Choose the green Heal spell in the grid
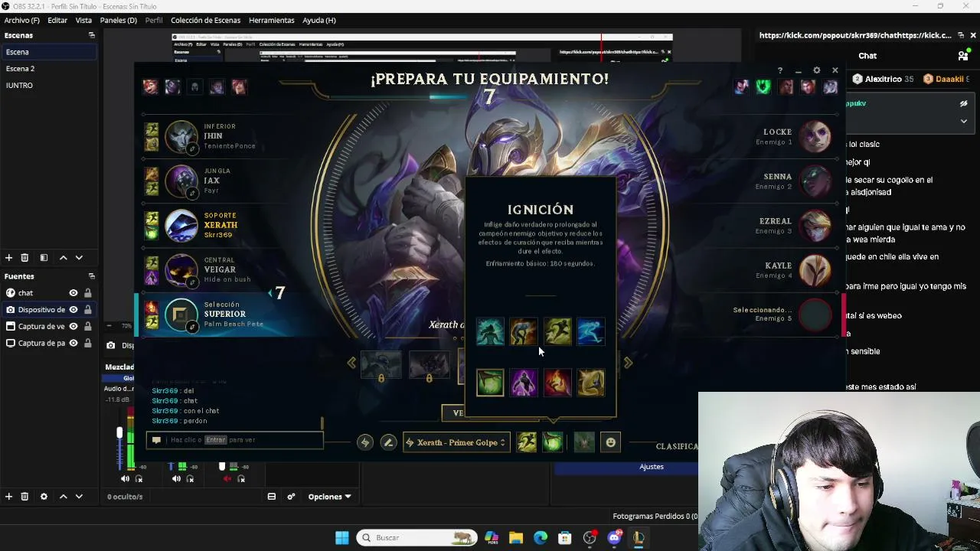This screenshot has width=980, height=551. click(490, 382)
